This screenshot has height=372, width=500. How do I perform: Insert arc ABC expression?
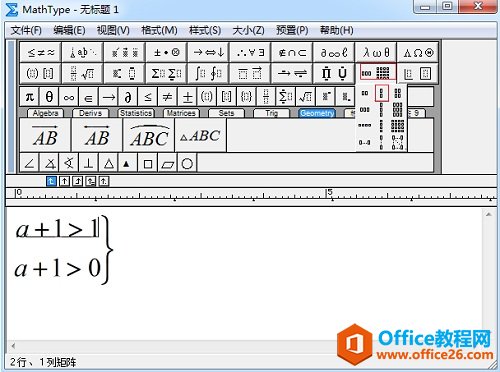pos(149,135)
